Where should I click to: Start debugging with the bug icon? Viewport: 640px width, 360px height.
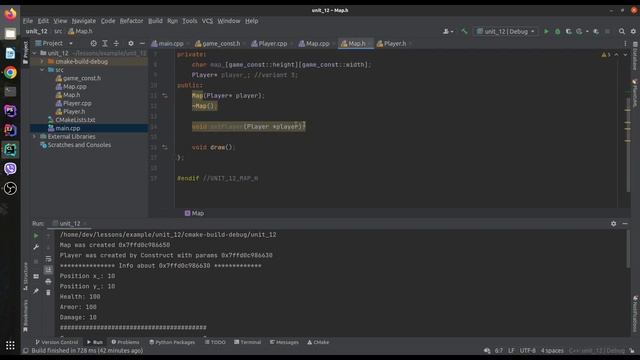558,31
